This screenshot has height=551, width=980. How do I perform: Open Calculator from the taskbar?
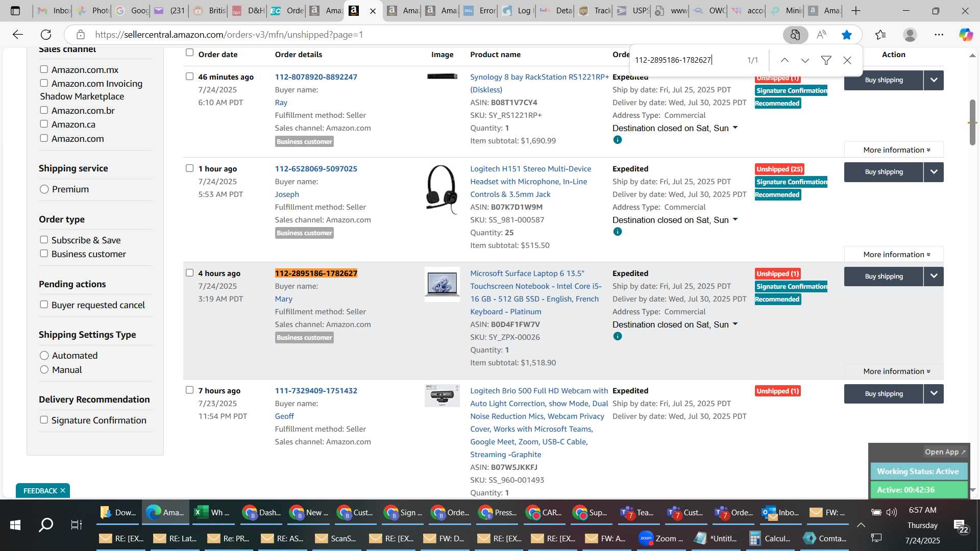pyautogui.click(x=770, y=539)
